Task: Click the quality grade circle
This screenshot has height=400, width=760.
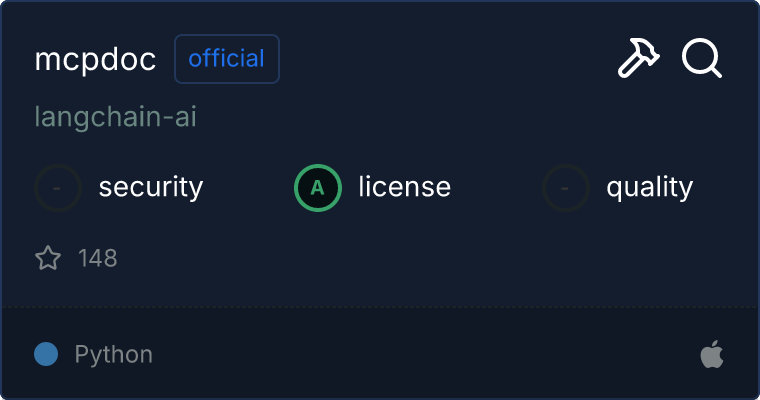Action: pos(566,187)
